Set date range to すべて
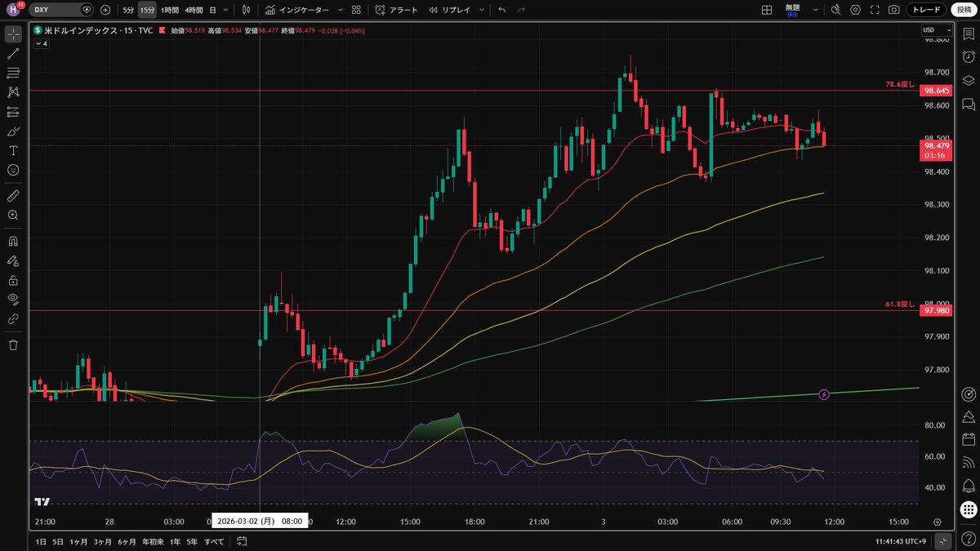980x551 pixels. click(x=214, y=541)
